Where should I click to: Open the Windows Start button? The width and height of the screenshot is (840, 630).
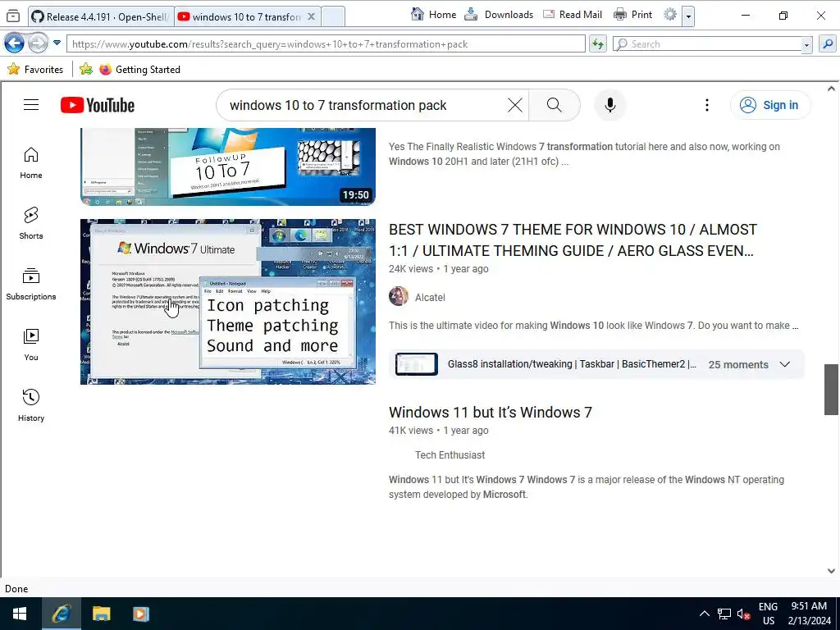(x=20, y=614)
